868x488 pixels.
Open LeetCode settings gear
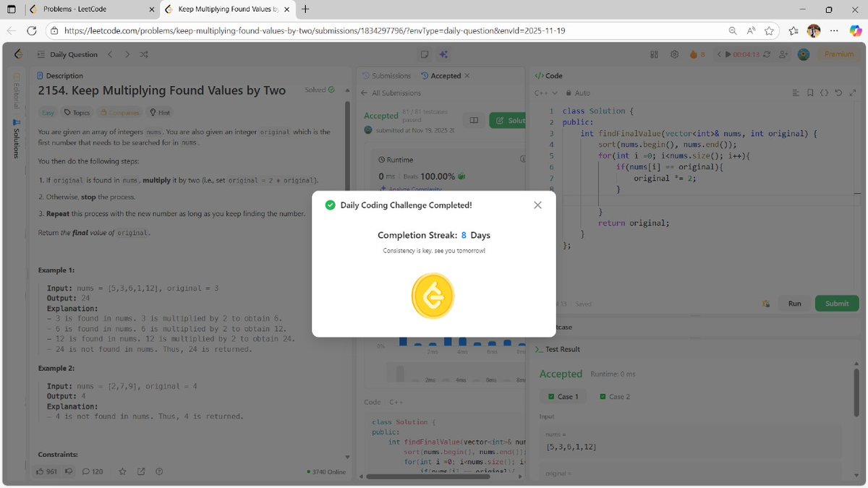tap(674, 54)
